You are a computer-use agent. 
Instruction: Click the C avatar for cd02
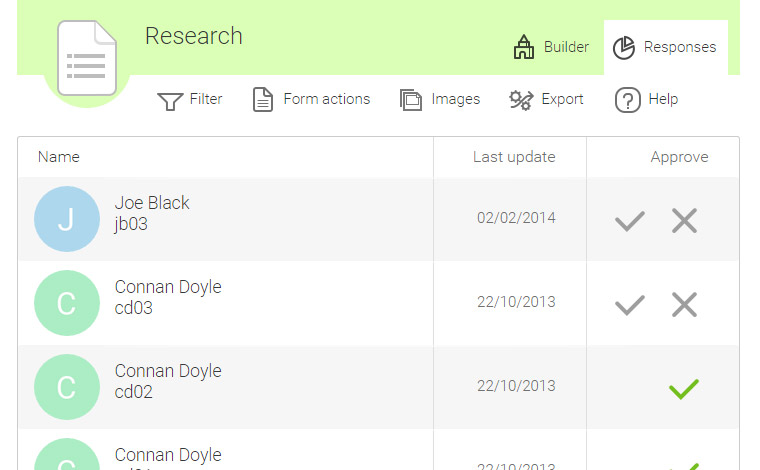67,387
